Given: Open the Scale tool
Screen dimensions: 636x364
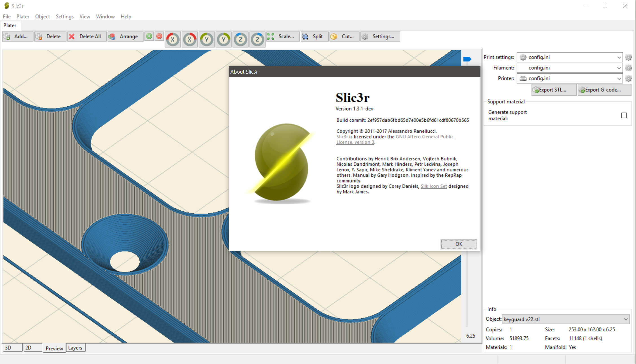Looking at the screenshot, I should [282, 36].
